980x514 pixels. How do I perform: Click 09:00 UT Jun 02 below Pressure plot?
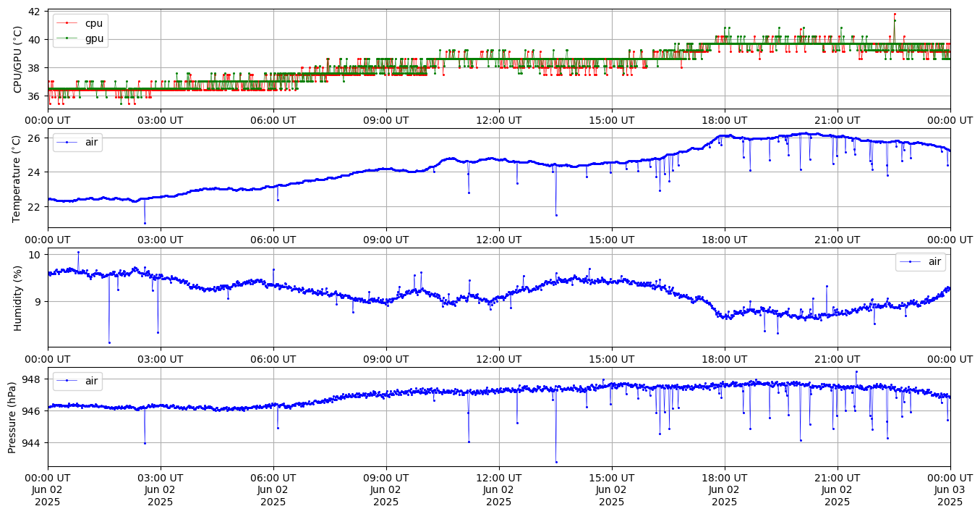pos(386,489)
